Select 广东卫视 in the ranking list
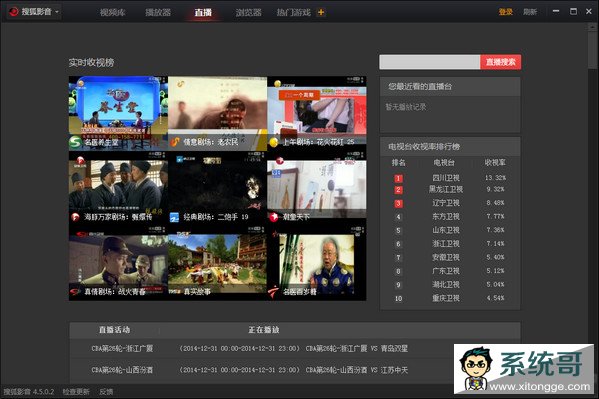Image resolution: width=599 pixels, height=399 pixels. (x=445, y=271)
